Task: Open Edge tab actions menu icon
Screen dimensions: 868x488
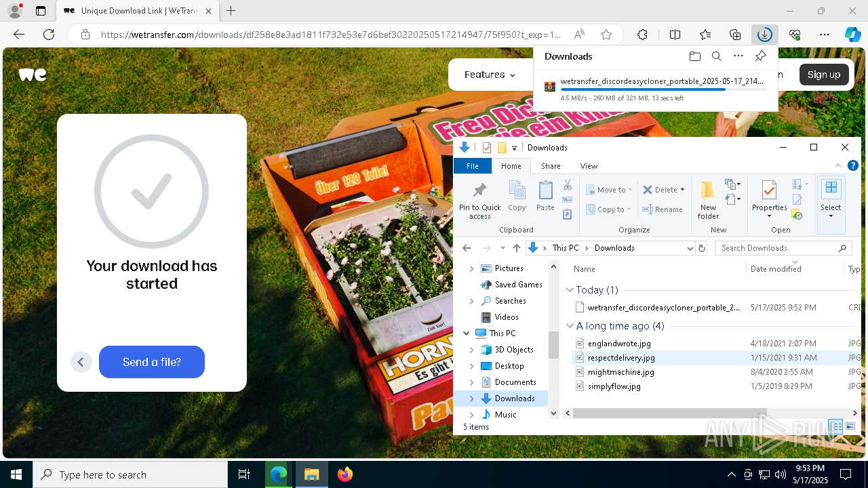Action: pyautogui.click(x=41, y=11)
